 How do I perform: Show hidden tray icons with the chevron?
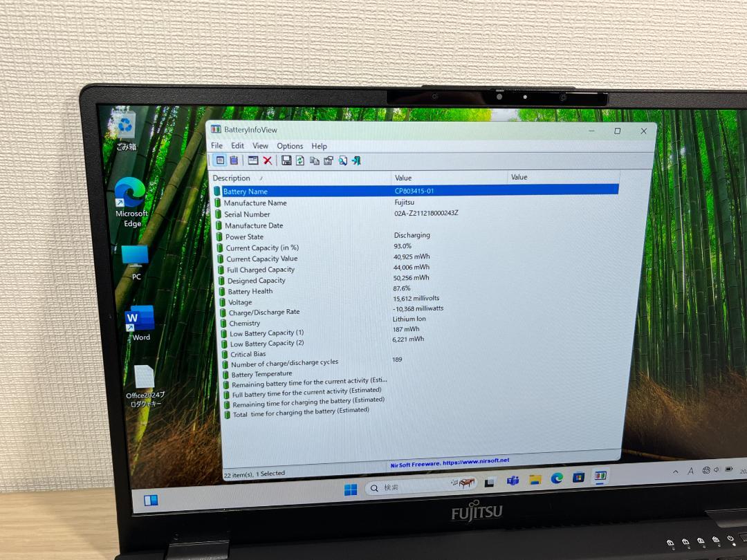(676, 472)
